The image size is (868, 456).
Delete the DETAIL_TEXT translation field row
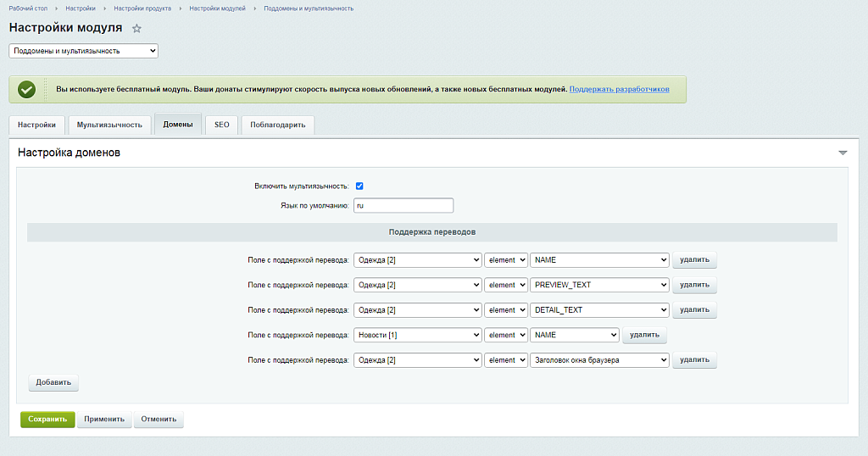[x=694, y=309]
